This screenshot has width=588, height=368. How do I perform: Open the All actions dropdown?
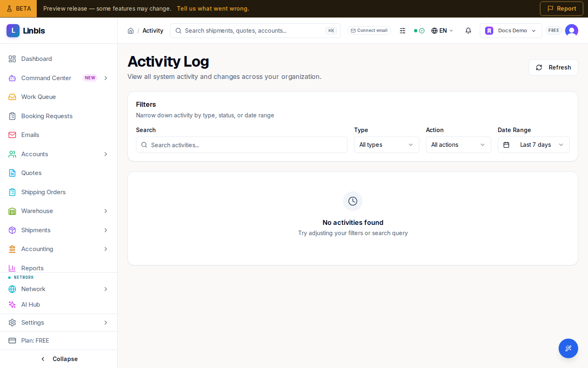pos(459,145)
